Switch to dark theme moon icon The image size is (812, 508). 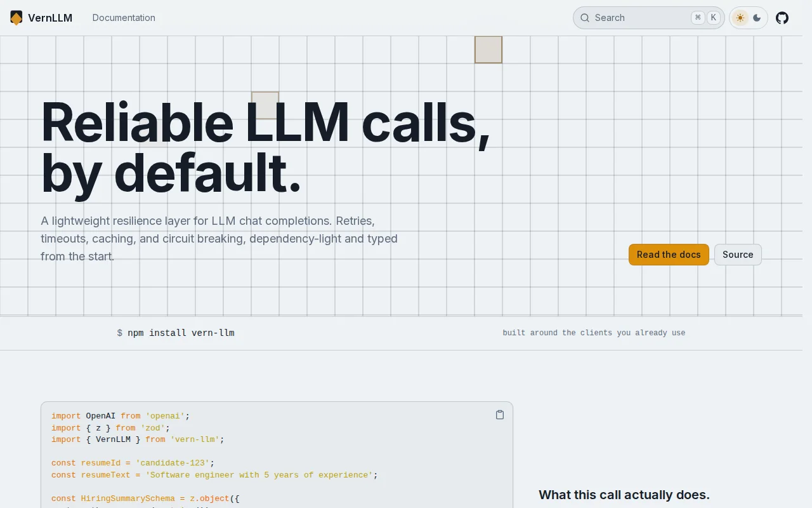click(757, 18)
